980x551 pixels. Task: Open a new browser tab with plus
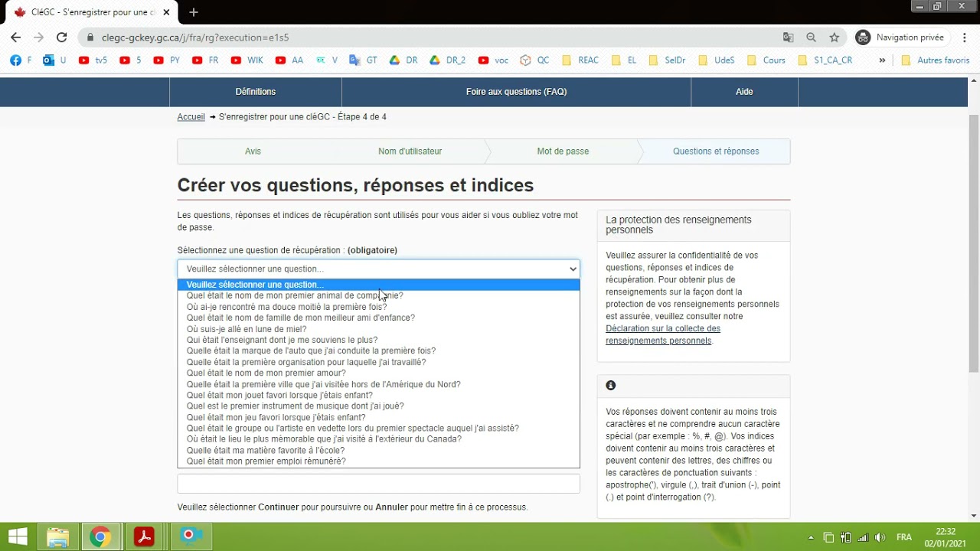click(x=194, y=12)
